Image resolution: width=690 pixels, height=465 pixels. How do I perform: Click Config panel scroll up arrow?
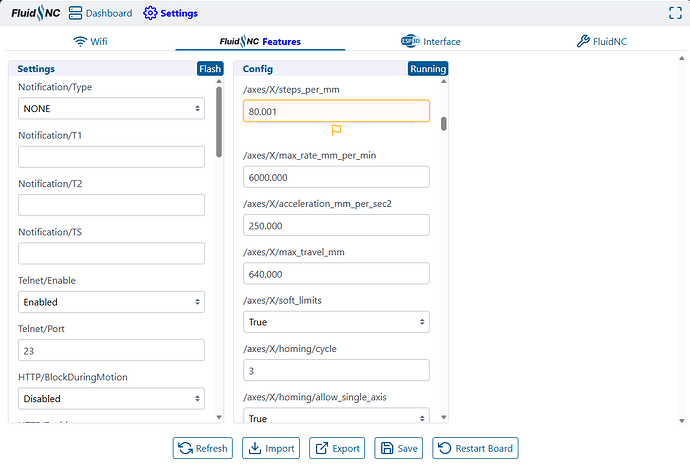pos(444,81)
